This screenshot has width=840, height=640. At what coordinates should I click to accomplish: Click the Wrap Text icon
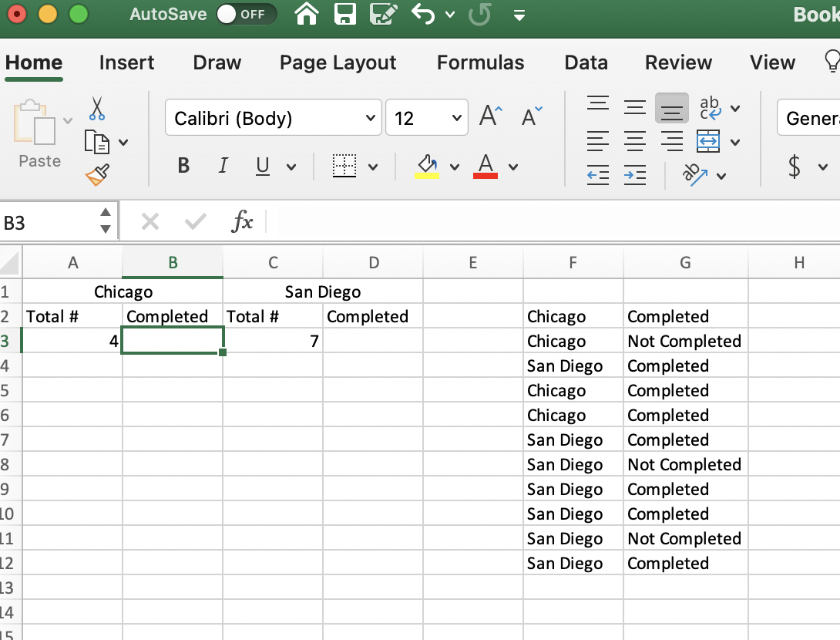pyautogui.click(x=711, y=108)
